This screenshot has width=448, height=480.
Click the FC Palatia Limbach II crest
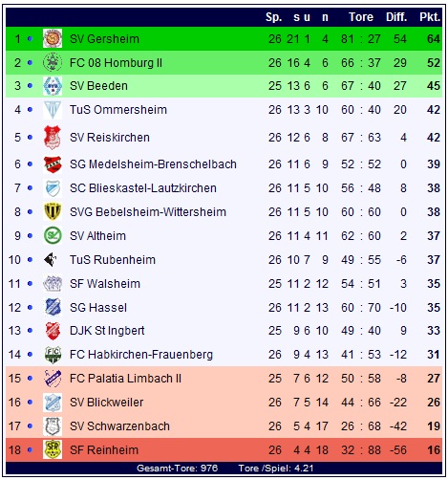(x=53, y=378)
